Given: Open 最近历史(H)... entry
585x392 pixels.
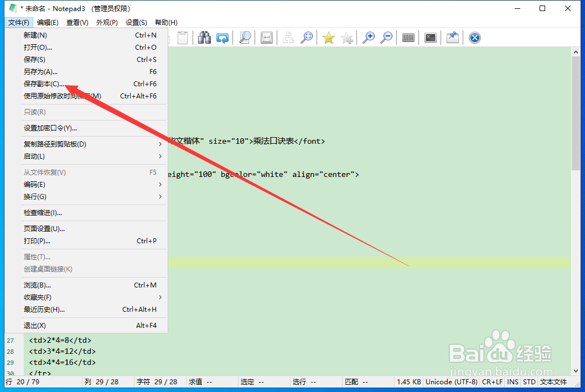Looking at the screenshot, I should [x=86, y=310].
